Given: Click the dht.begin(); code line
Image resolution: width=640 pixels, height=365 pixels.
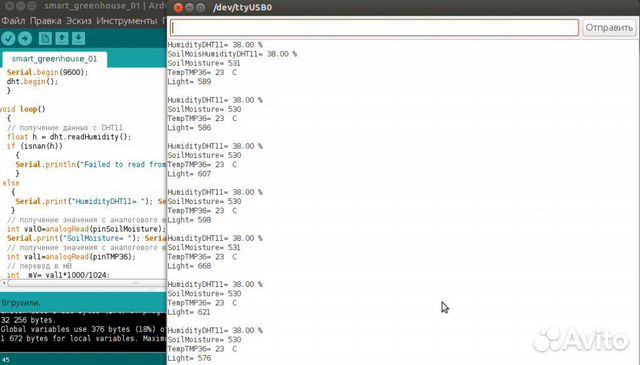Looking at the screenshot, I should (x=32, y=81).
